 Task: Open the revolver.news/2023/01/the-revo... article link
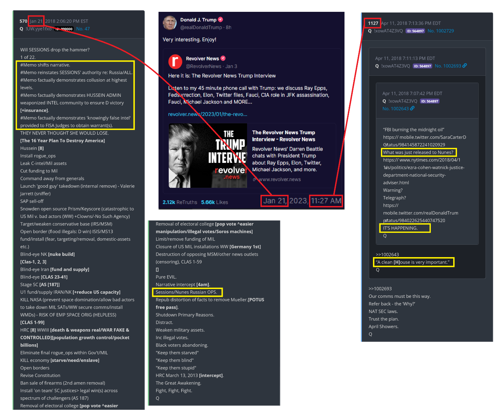coord(208,114)
